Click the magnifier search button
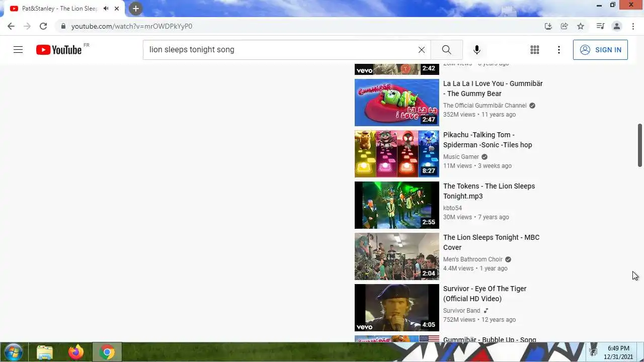The image size is (644, 362). pyautogui.click(x=446, y=50)
